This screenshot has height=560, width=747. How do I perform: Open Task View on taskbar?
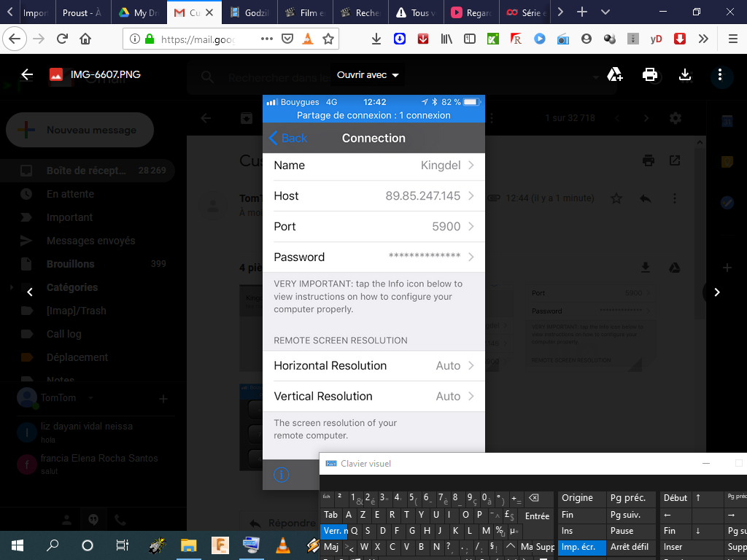point(123,545)
